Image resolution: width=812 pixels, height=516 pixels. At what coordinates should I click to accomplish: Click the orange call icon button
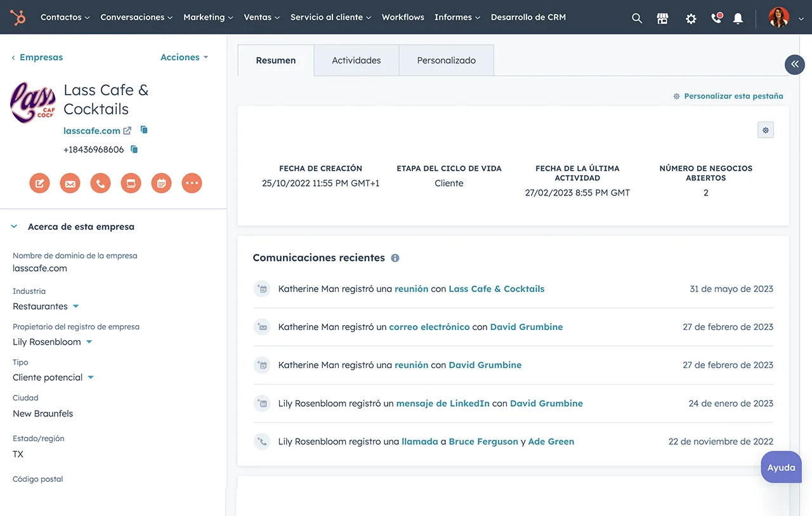point(100,183)
